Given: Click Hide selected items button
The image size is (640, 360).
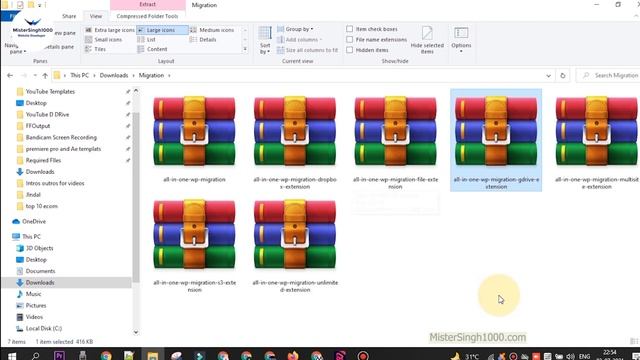Looking at the screenshot, I should click(427, 40).
